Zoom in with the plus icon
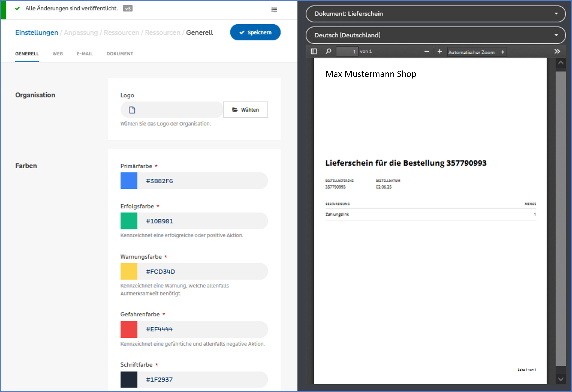This screenshot has height=392, width=572. click(x=440, y=51)
